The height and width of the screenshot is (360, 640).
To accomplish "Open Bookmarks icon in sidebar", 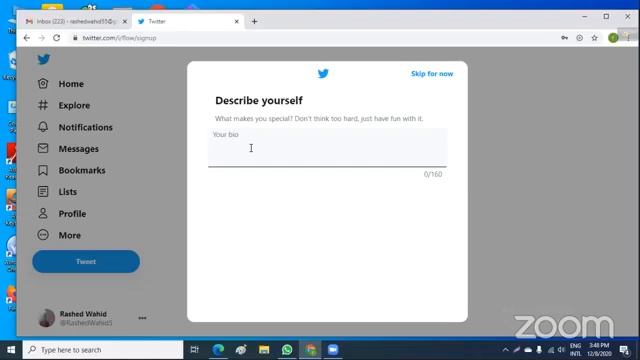I will (43, 170).
